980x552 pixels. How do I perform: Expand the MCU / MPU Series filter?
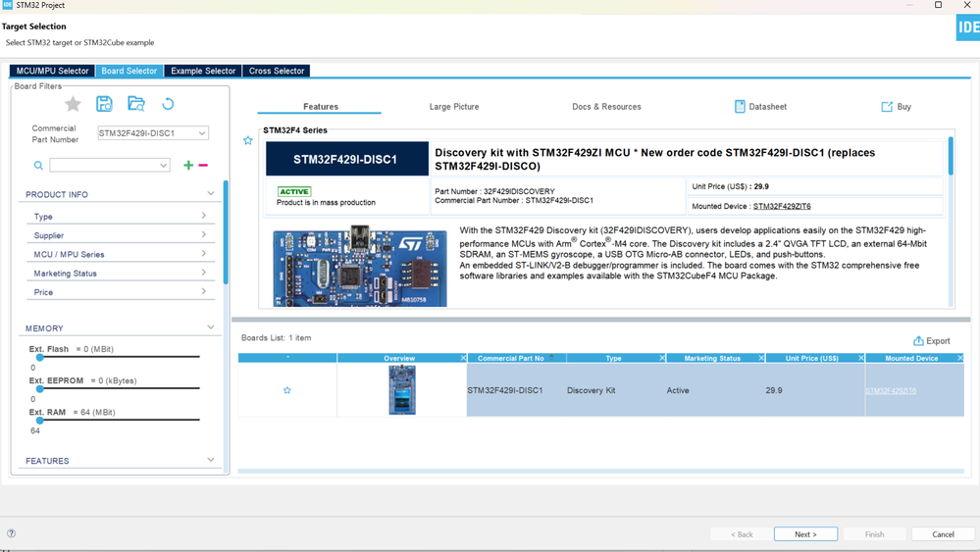[204, 253]
